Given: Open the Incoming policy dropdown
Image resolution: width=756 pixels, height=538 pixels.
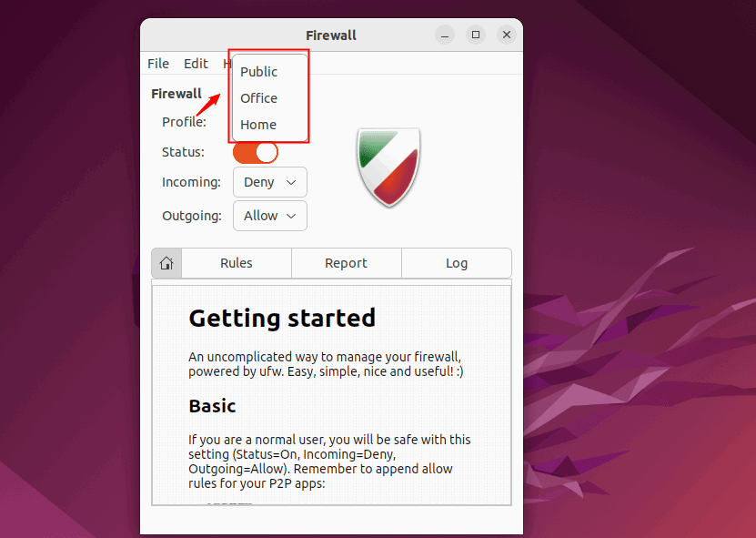Looking at the screenshot, I should click(x=270, y=182).
